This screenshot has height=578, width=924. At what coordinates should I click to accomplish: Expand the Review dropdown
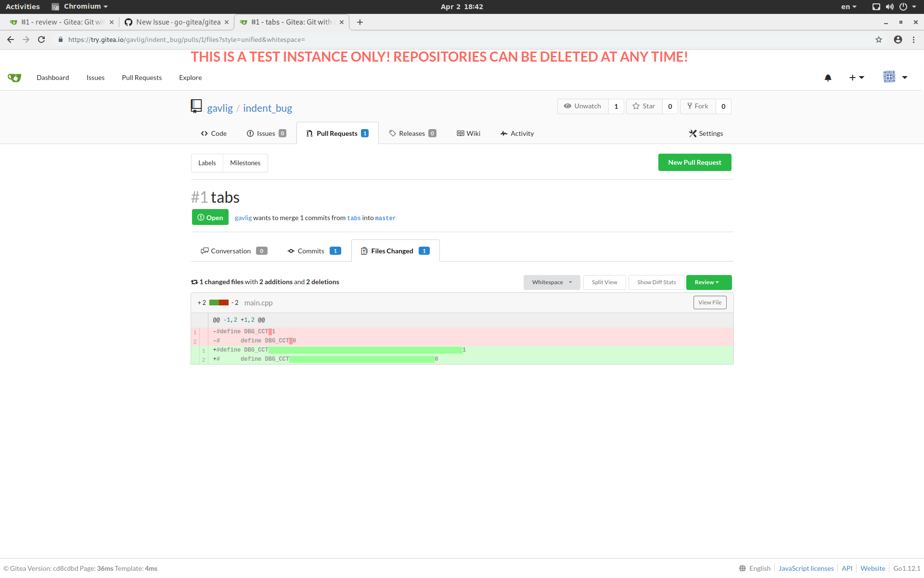point(708,282)
